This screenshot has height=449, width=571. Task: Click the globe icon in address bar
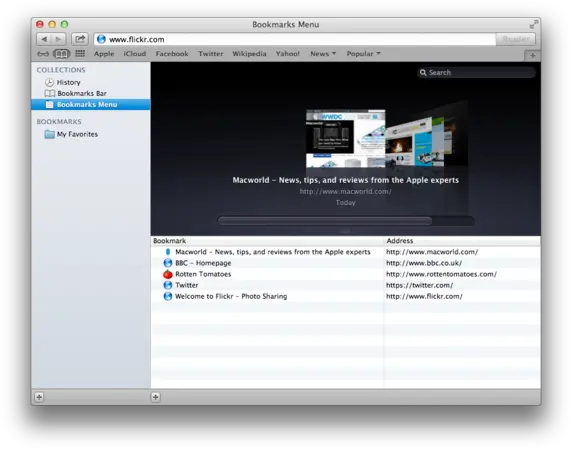[x=101, y=39]
